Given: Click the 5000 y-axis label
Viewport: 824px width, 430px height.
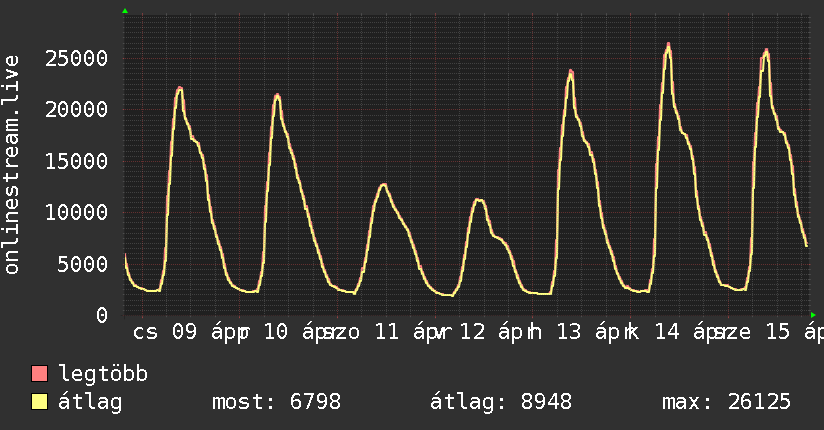Looking at the screenshot, I should pyautogui.click(x=83, y=264).
